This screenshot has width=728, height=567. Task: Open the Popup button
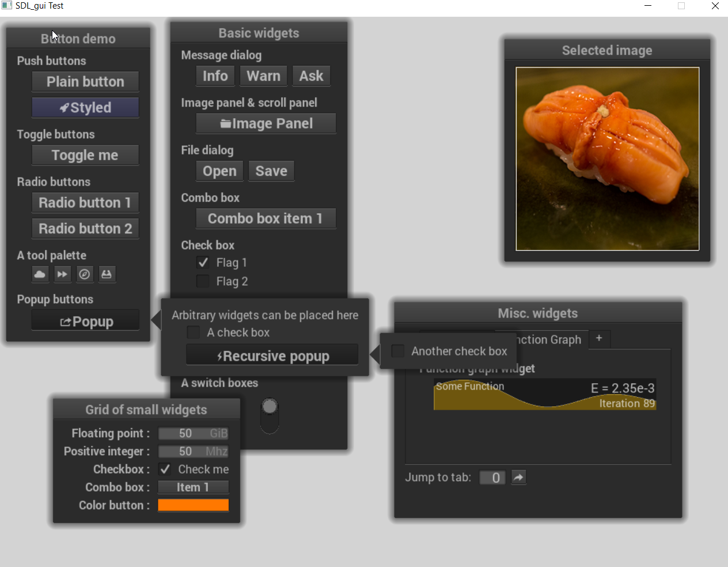85,320
